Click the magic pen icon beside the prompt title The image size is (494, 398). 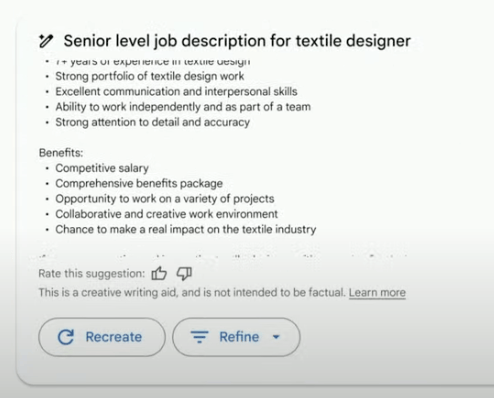[46, 41]
